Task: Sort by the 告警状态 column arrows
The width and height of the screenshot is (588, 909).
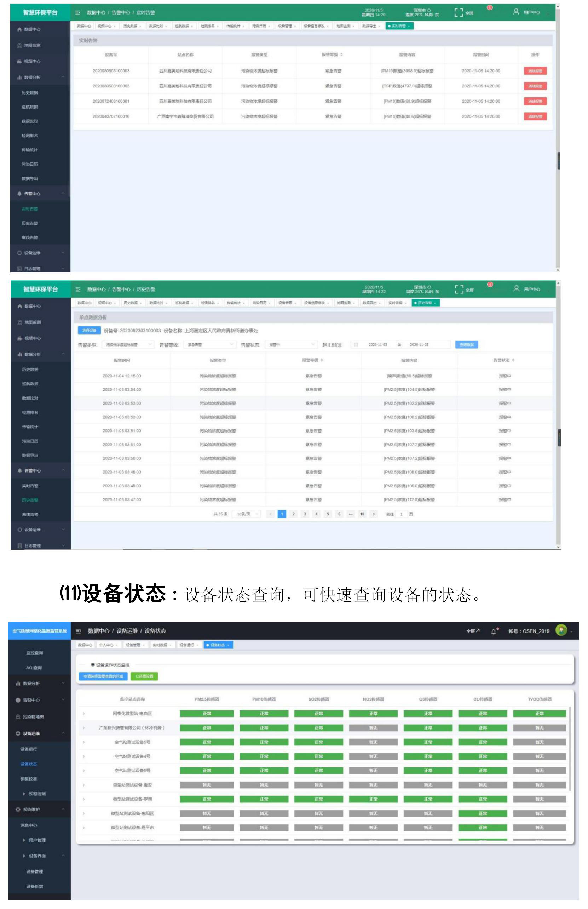Action: click(513, 360)
